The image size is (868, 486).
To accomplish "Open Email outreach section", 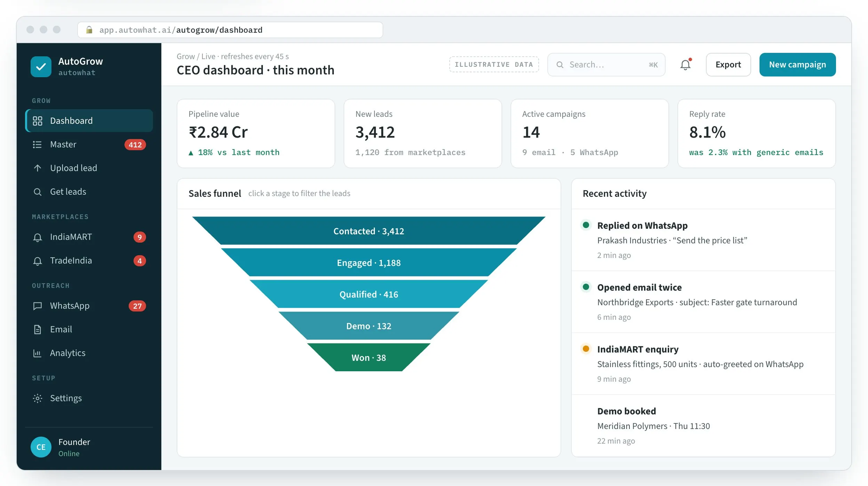I will [x=89, y=330].
